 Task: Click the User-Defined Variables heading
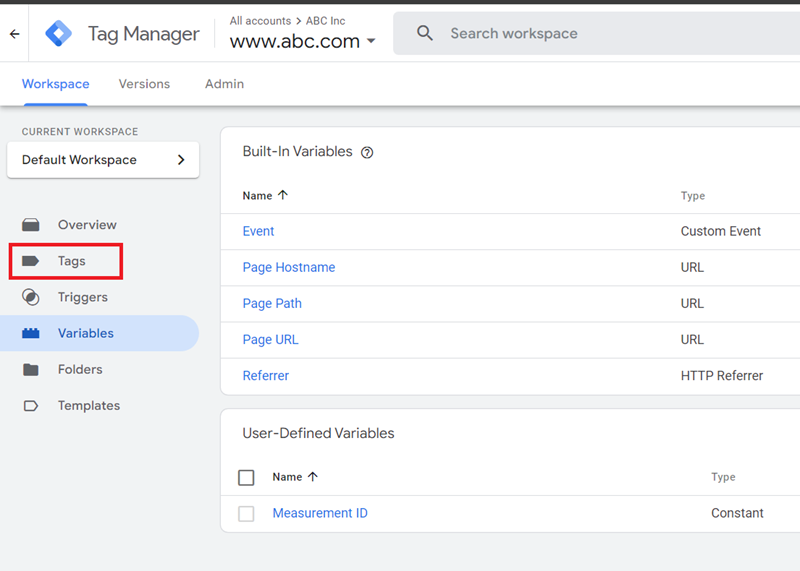pos(318,433)
